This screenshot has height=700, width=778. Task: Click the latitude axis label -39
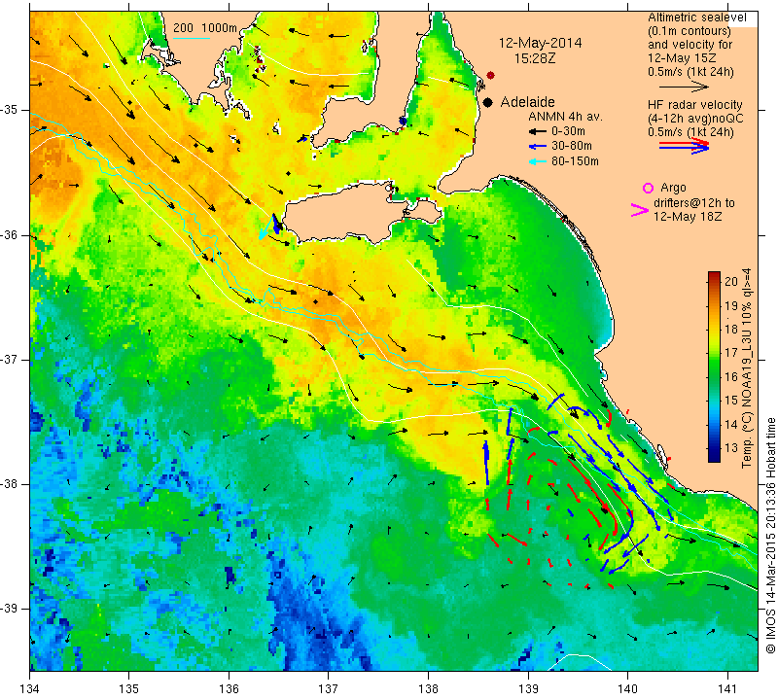(9, 609)
